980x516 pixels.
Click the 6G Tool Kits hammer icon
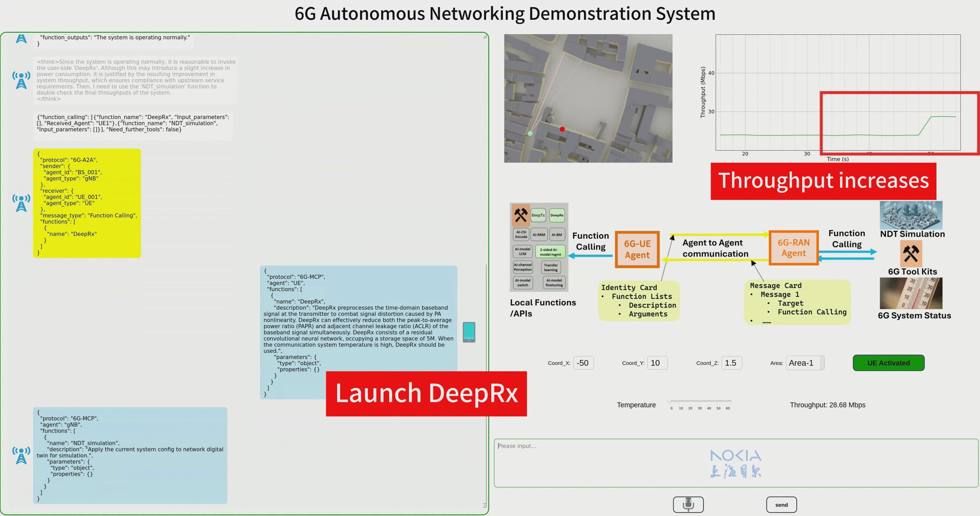(x=911, y=253)
